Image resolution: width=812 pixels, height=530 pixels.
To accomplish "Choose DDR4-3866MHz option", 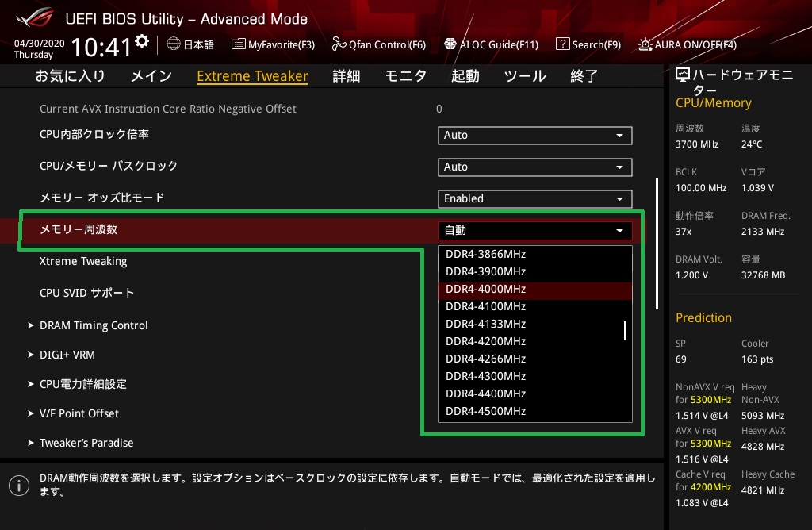I will pos(535,254).
